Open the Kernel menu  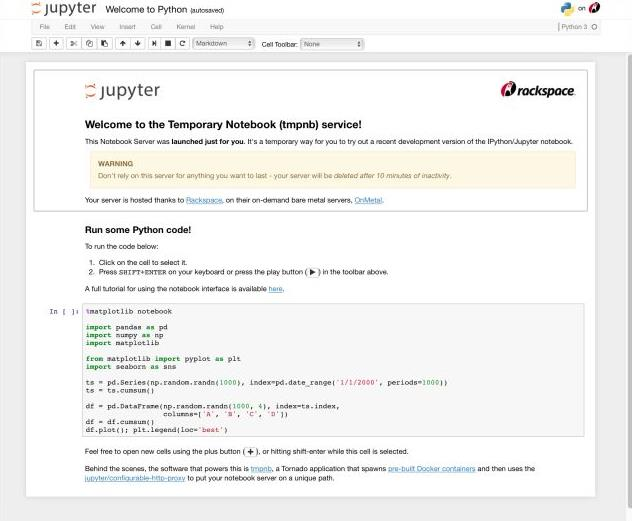[x=186, y=27]
